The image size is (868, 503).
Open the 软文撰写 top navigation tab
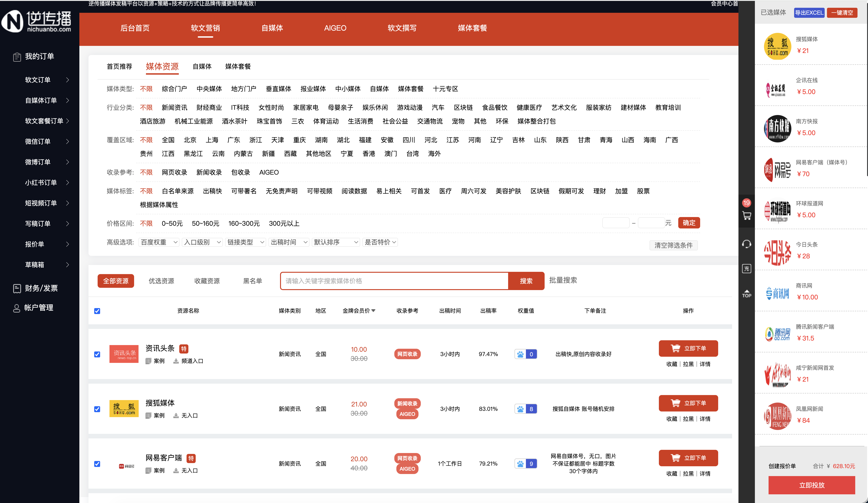(x=402, y=28)
